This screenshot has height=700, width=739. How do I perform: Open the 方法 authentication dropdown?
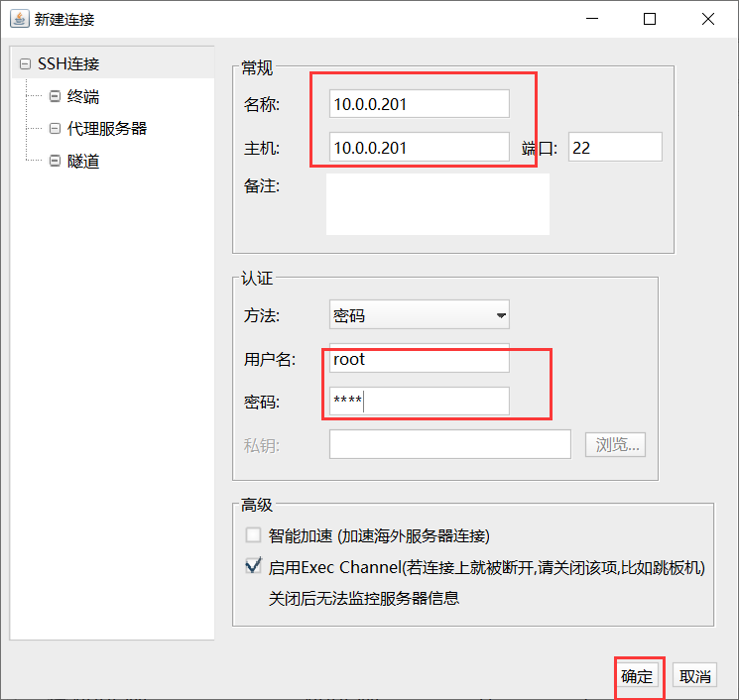419,314
